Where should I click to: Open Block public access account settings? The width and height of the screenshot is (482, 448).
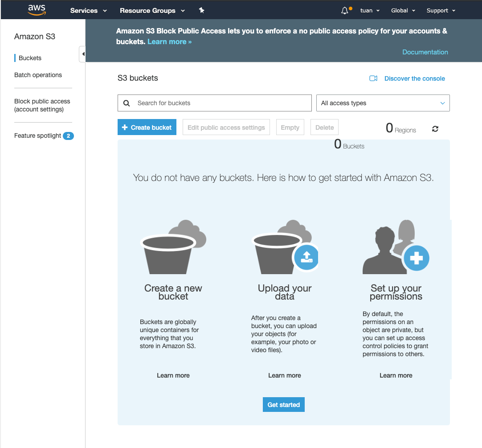[x=42, y=105]
